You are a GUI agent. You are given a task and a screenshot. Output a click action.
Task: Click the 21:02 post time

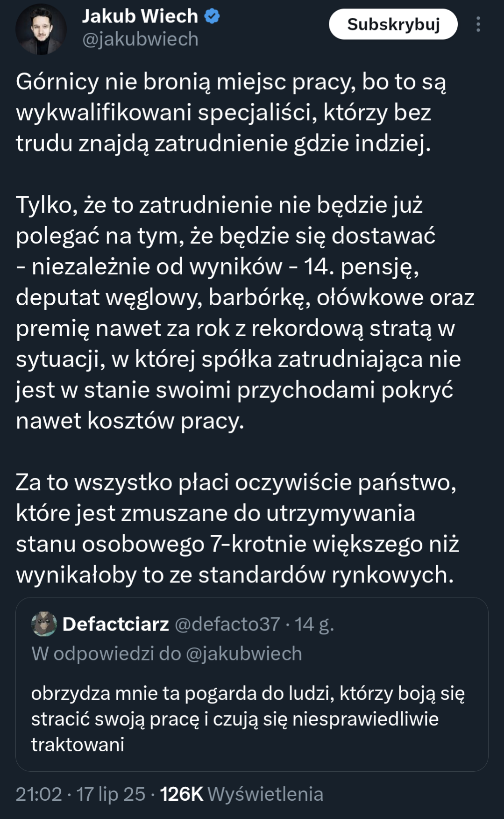pyautogui.click(x=39, y=794)
